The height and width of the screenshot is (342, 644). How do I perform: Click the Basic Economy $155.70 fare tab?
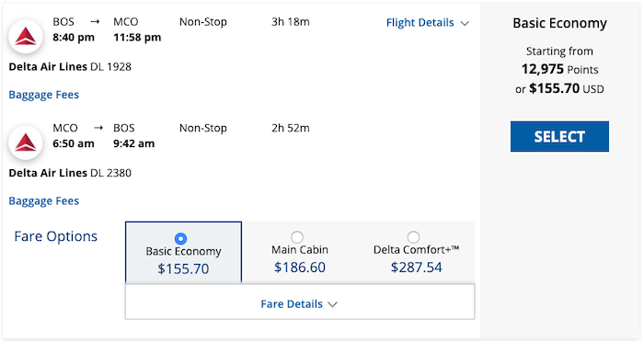click(x=184, y=253)
